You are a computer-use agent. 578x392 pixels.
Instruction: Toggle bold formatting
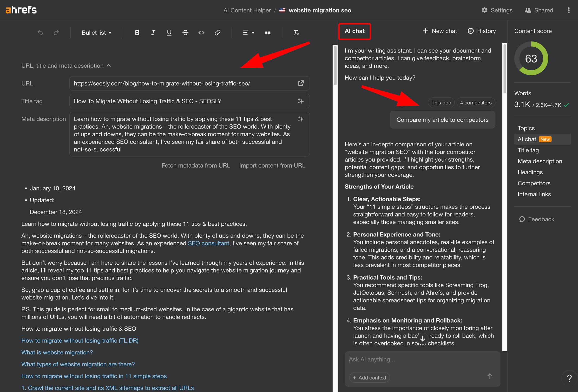tap(137, 33)
